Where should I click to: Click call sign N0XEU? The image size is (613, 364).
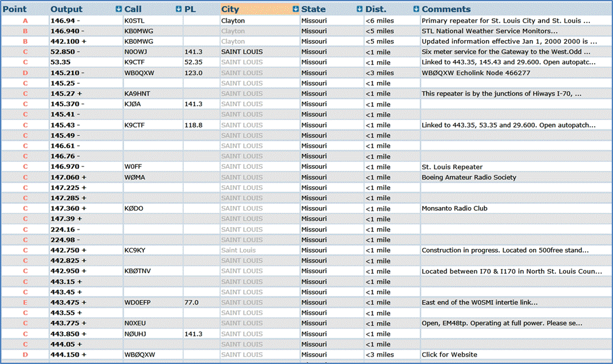pos(135,323)
